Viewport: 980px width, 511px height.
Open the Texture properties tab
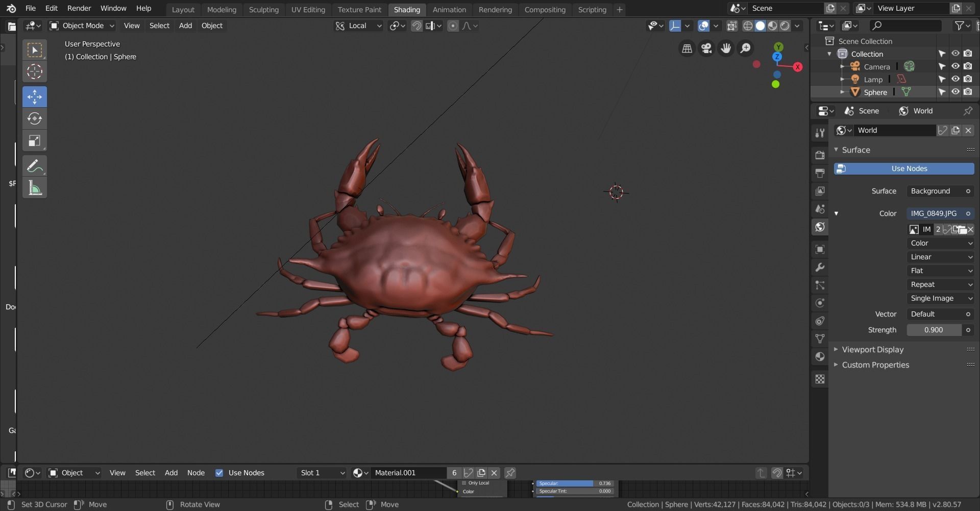pos(820,379)
